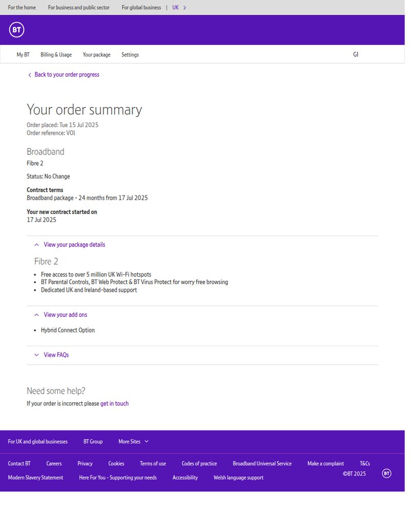This screenshot has height=514, width=420.
Task: Click the get in touch link
Action: (x=114, y=404)
